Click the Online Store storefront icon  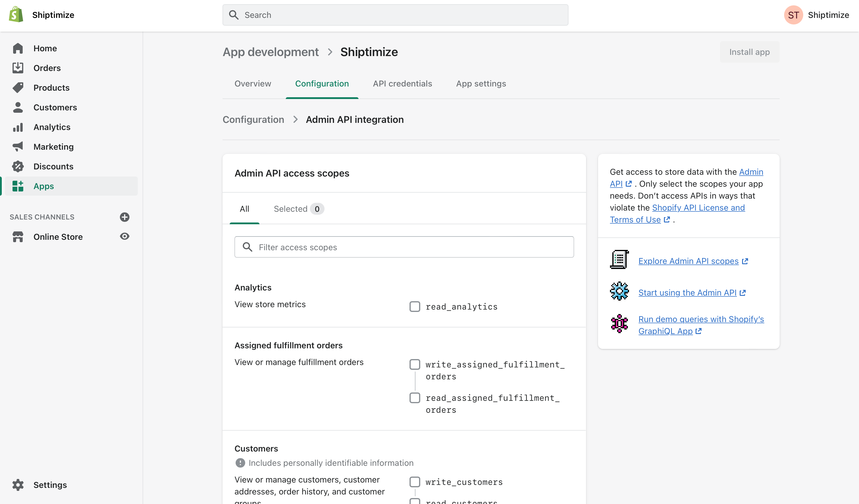tap(18, 237)
